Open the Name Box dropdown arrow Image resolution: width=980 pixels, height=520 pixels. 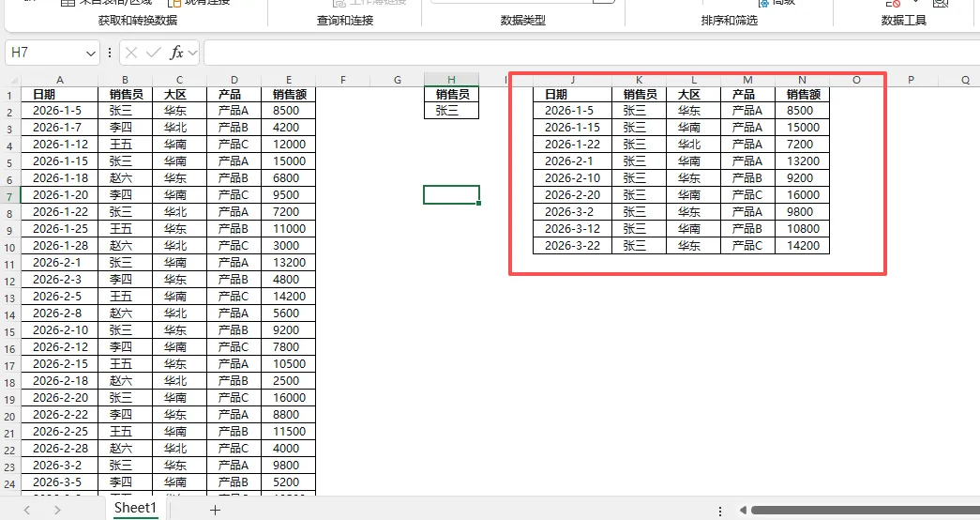[91, 54]
